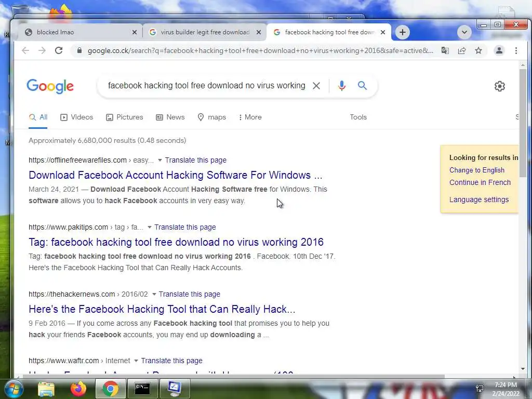Open Windows Explorer from taskbar

(46, 389)
